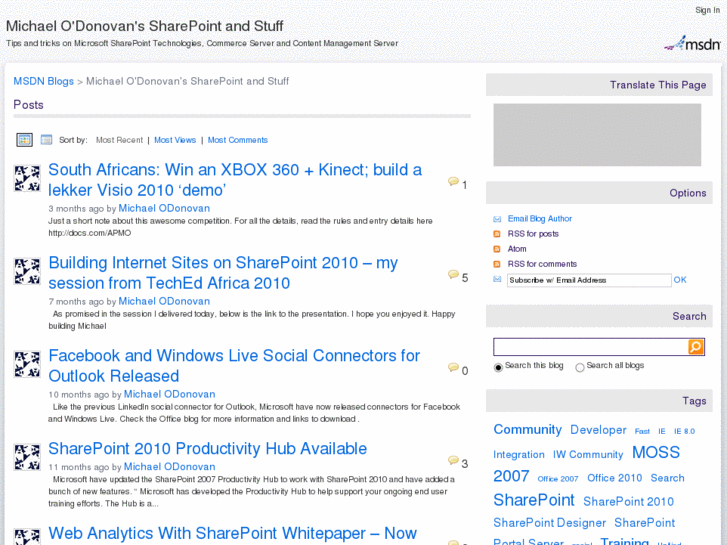Click the Translate This Page widget area
The image size is (727, 545).
point(597,135)
